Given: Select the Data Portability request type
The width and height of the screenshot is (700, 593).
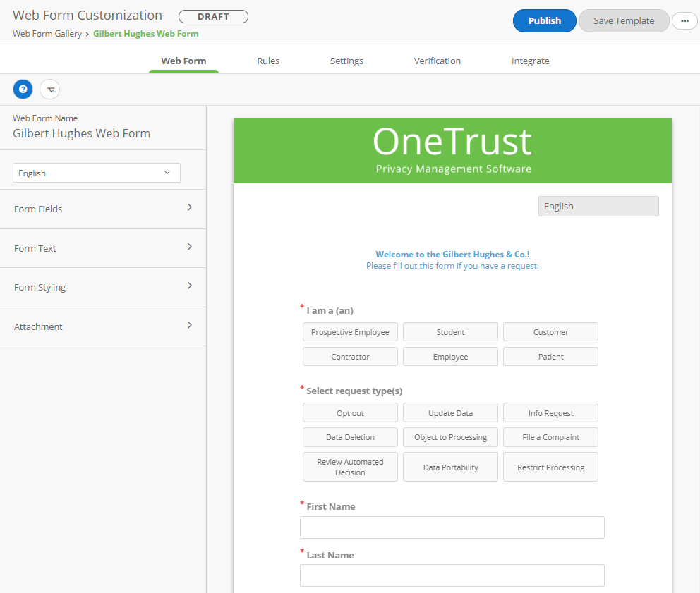Looking at the screenshot, I should click(450, 467).
